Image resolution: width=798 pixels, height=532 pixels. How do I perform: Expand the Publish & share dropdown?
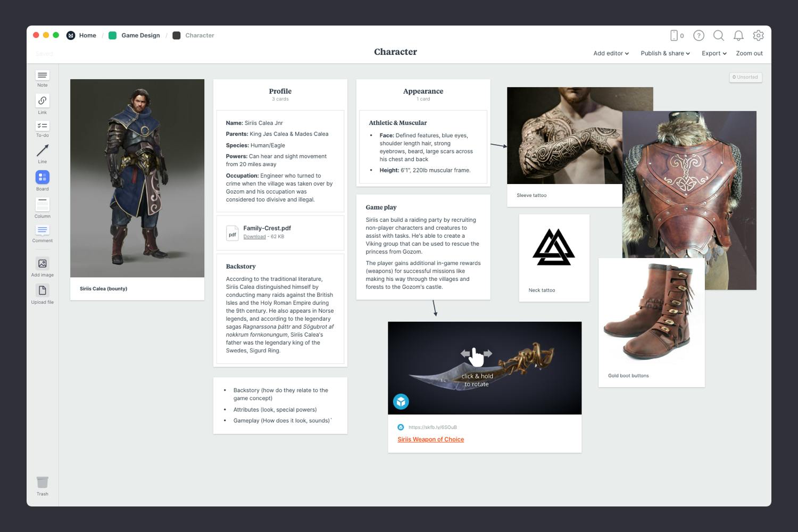tap(666, 53)
